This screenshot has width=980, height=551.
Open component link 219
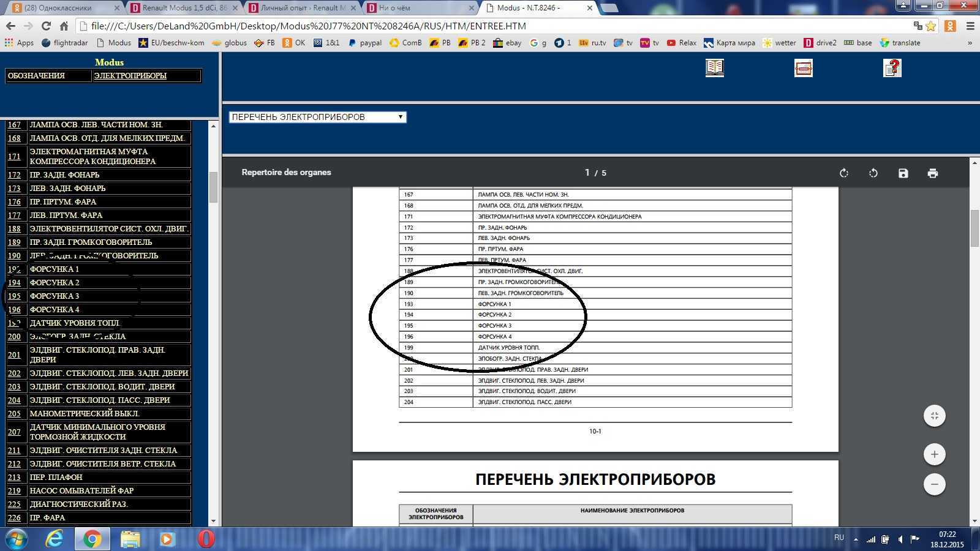click(14, 491)
